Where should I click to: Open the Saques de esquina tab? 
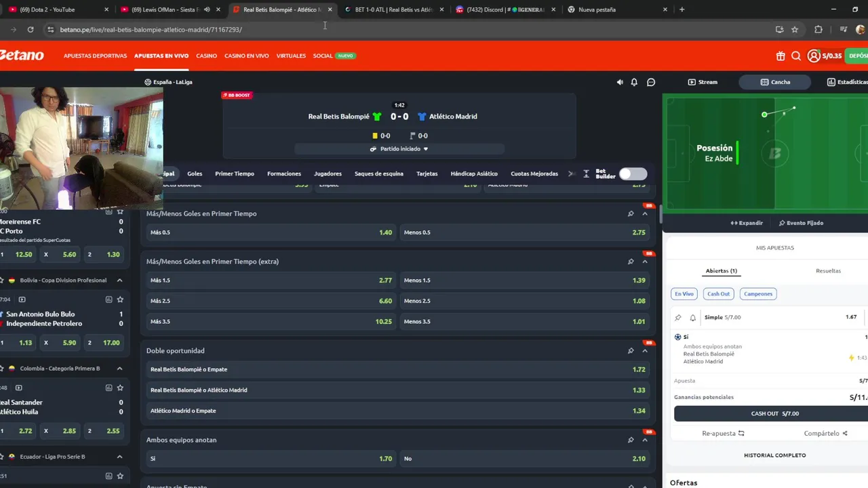[x=379, y=174]
